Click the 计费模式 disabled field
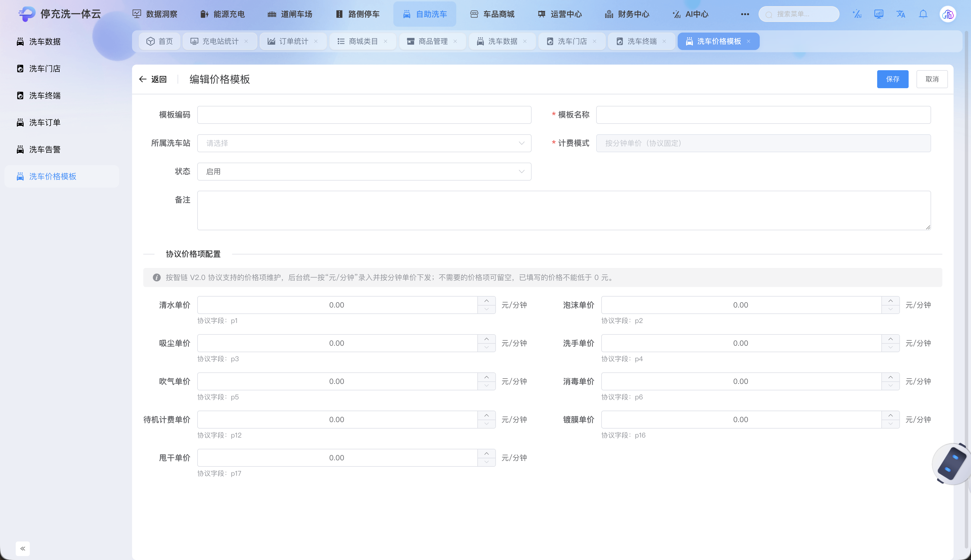The width and height of the screenshot is (971, 560). (763, 143)
